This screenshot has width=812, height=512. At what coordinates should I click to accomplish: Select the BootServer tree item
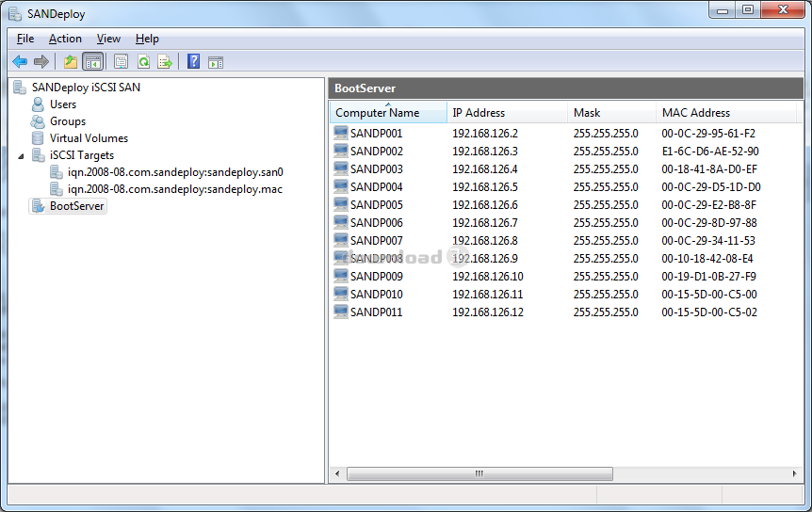coord(76,206)
